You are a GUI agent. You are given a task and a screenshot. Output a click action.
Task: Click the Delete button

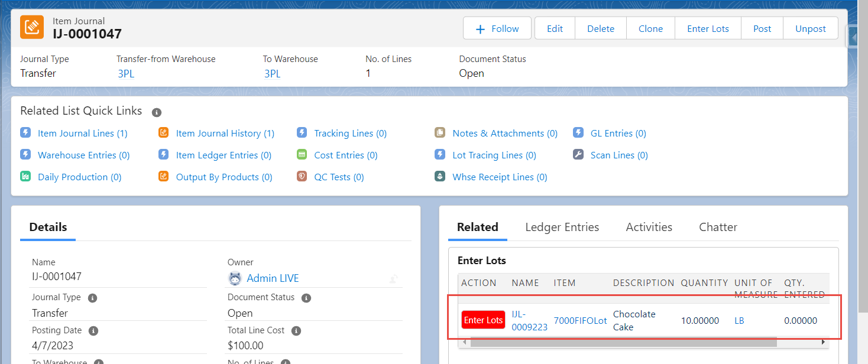(601, 28)
